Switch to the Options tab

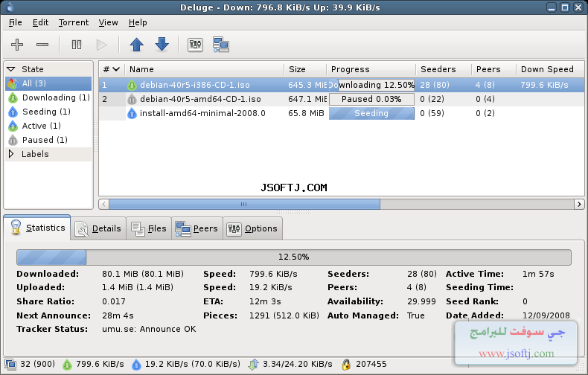(253, 228)
